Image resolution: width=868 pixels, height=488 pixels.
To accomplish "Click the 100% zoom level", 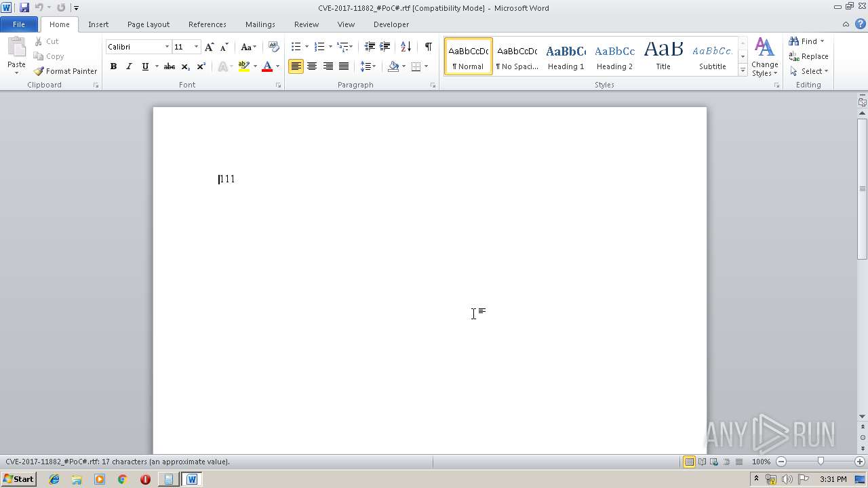I will pyautogui.click(x=761, y=462).
